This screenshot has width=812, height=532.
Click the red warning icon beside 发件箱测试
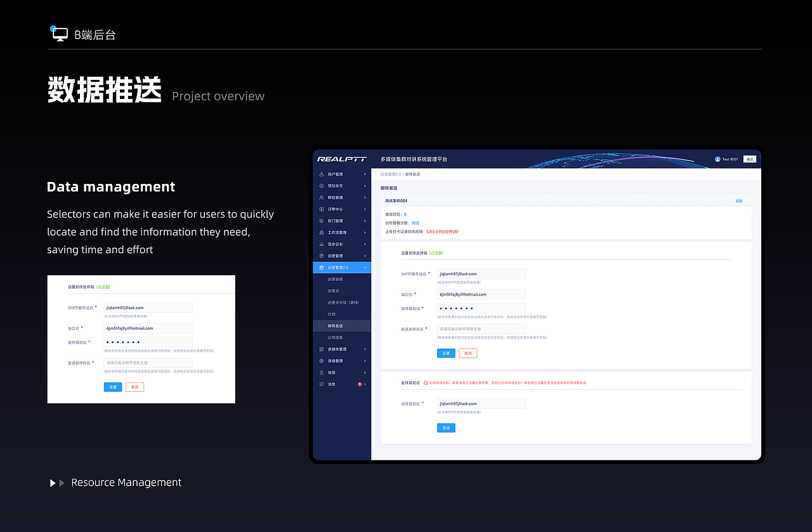[x=426, y=383]
